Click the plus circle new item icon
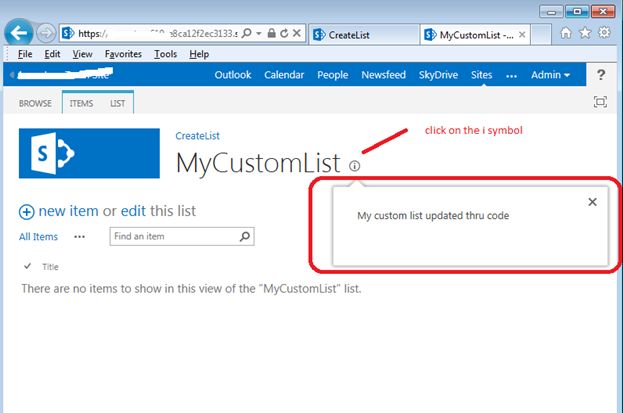 point(27,212)
